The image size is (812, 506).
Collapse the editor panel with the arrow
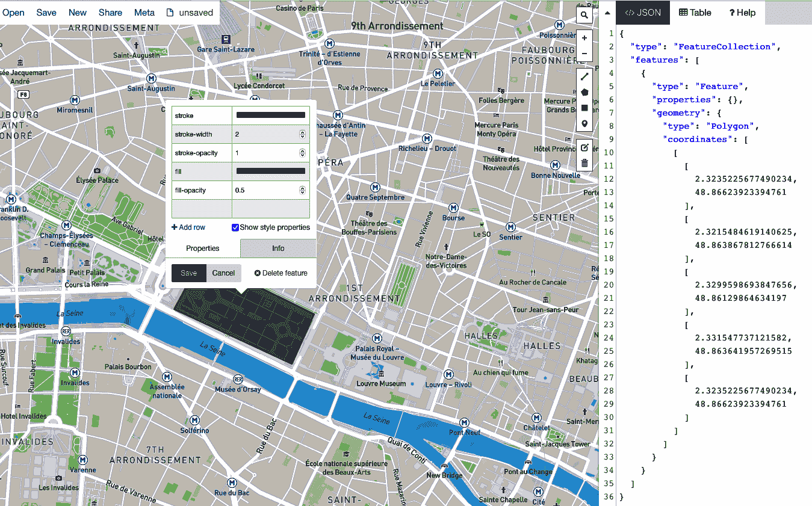pos(607,13)
